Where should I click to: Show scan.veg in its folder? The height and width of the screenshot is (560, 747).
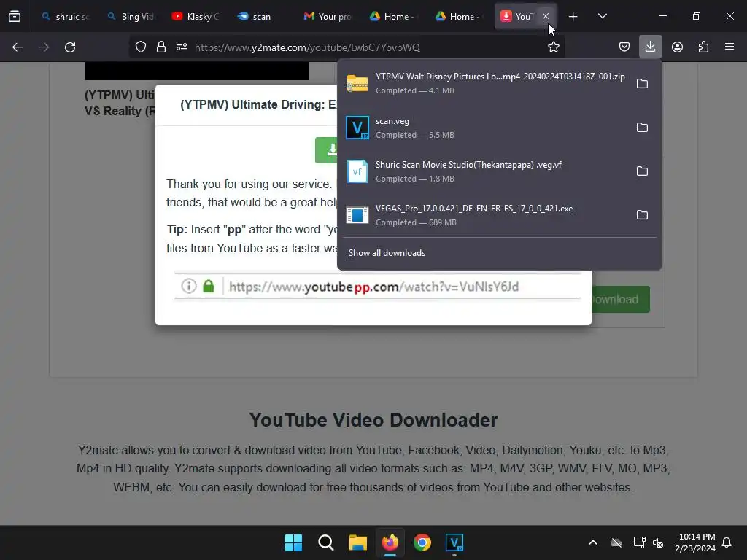pyautogui.click(x=642, y=127)
